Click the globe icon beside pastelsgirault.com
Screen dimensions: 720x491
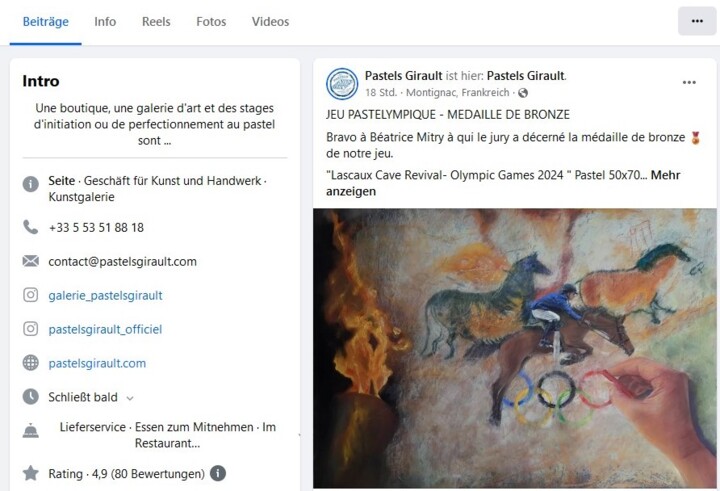[x=31, y=363]
